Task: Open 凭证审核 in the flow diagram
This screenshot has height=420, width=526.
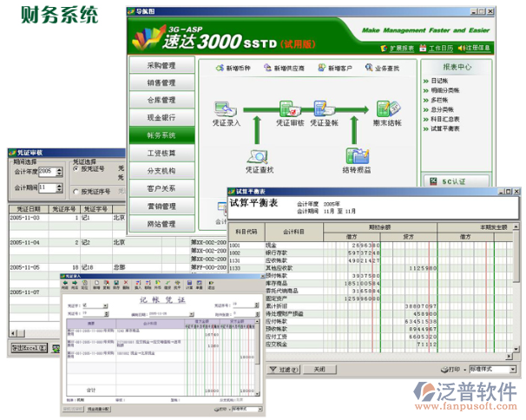Action: coord(290,114)
